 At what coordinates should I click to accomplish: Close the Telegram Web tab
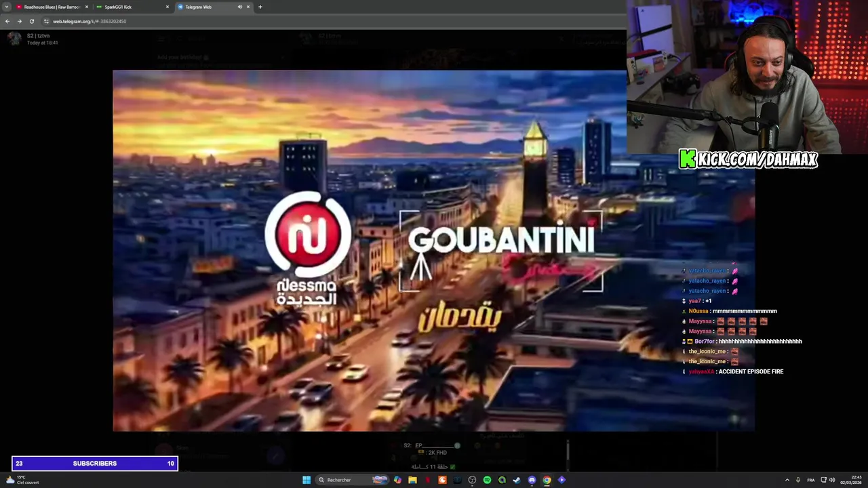(x=248, y=7)
